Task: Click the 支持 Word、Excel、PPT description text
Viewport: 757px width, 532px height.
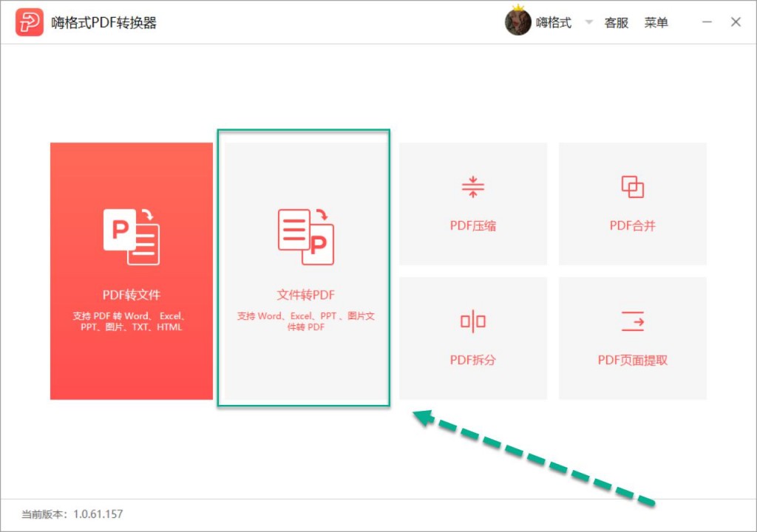Action: coord(305,321)
